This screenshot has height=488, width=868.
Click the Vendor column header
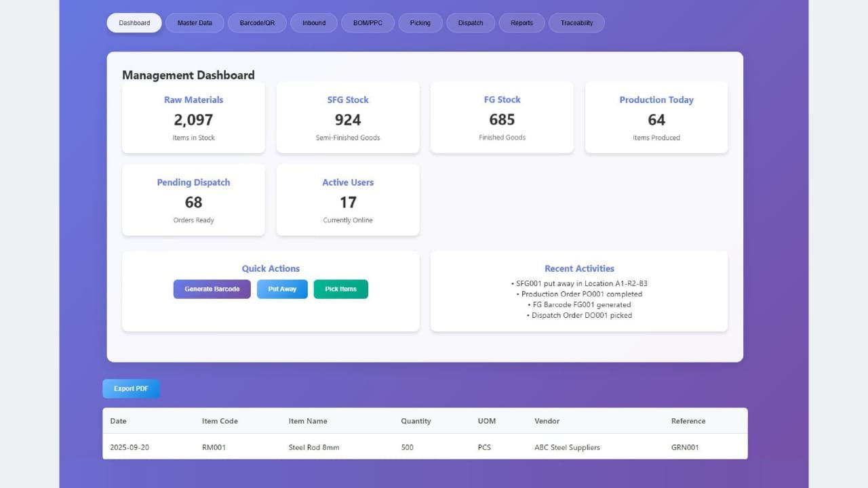coord(547,421)
